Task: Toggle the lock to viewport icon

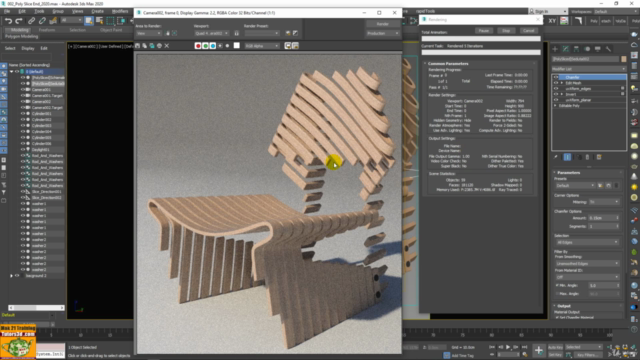Action: coord(237,33)
